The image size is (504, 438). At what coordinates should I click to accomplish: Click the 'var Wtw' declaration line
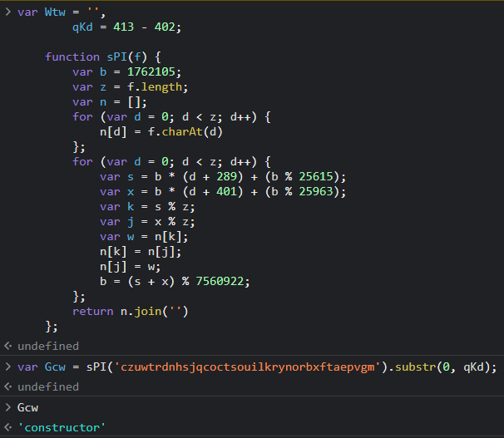[x=61, y=12]
